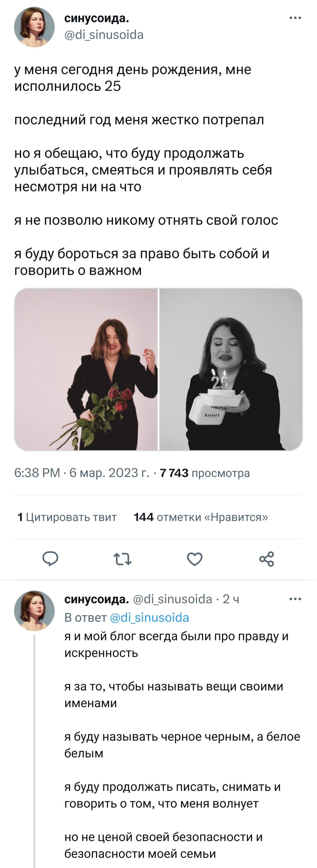Open the «1 Цитировать твит» list
The image size is (317, 868).
coord(67,517)
